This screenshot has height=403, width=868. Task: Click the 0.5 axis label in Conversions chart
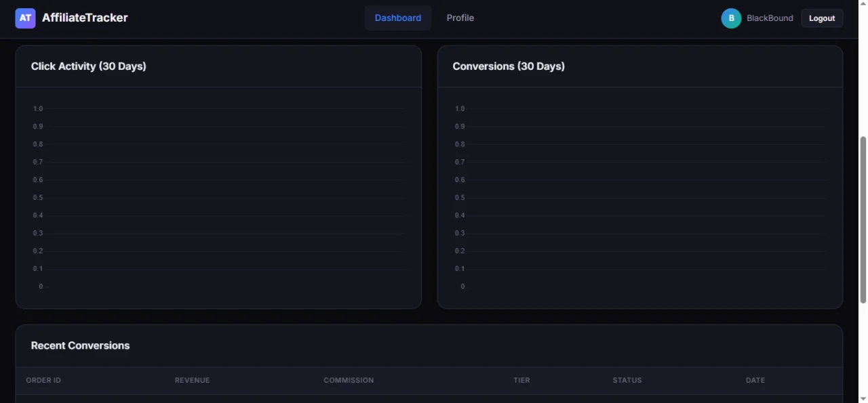[460, 198]
